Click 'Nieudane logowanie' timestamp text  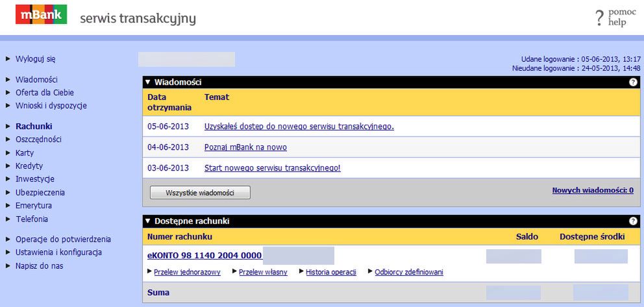tap(576, 68)
